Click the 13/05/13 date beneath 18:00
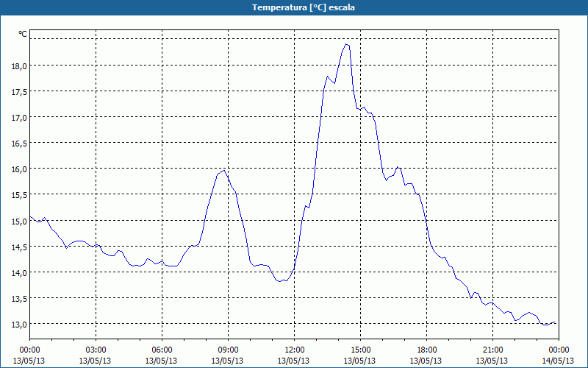 pos(426,361)
